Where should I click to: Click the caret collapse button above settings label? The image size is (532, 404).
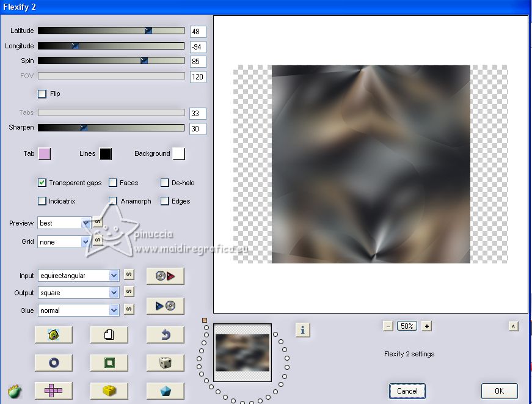click(513, 326)
